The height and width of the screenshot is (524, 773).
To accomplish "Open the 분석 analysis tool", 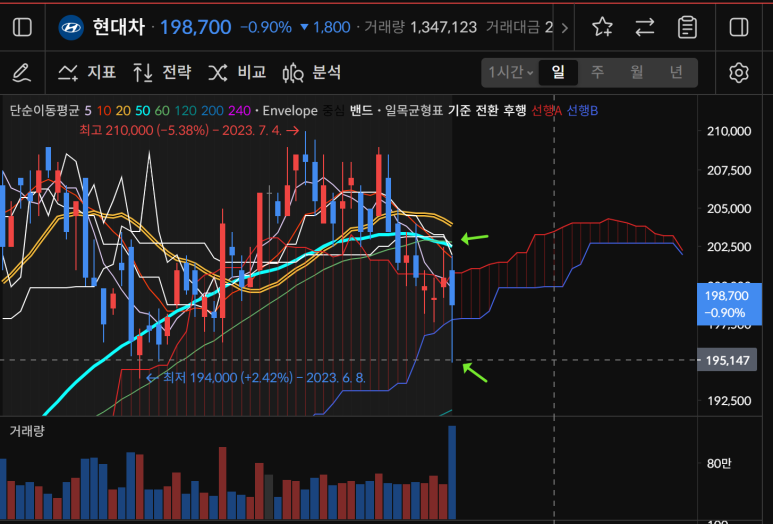I will point(312,72).
